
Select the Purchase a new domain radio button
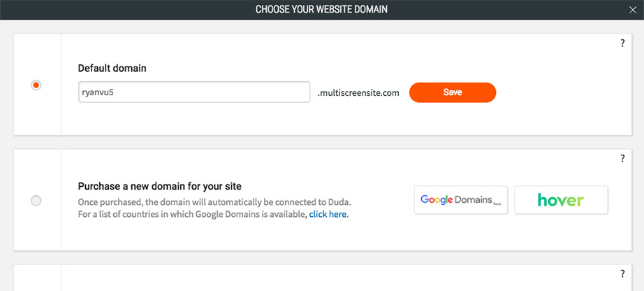(36, 201)
